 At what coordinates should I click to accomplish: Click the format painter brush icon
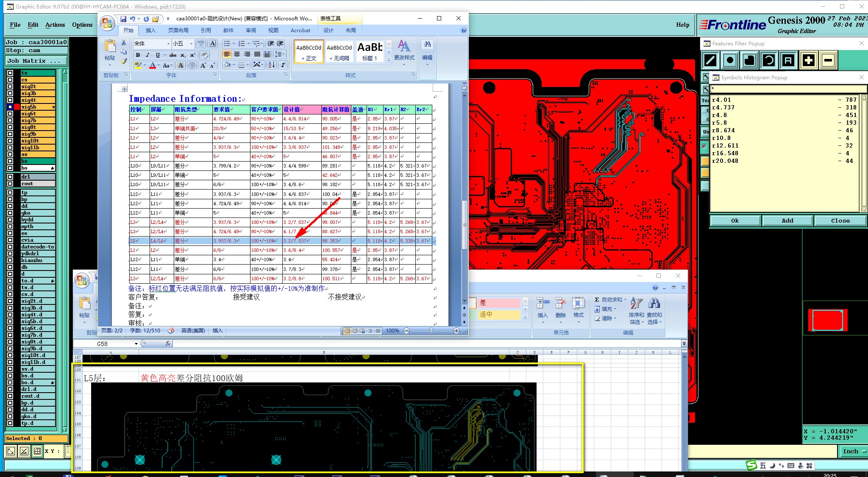click(x=124, y=61)
